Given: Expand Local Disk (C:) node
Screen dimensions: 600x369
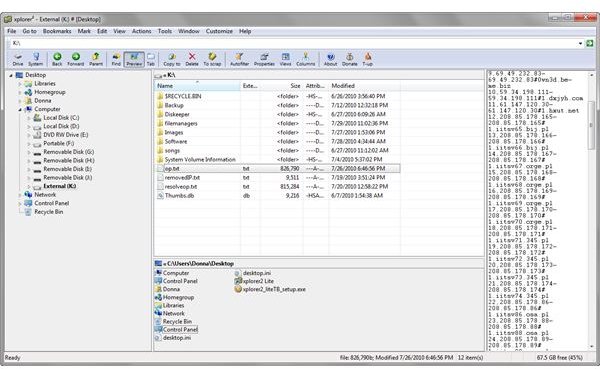Looking at the screenshot, I should click(x=29, y=118).
